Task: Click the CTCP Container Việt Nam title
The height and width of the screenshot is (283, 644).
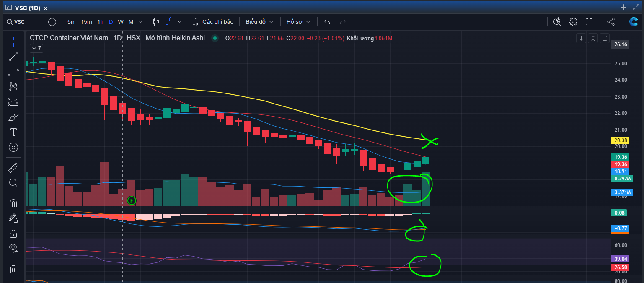Action: point(69,38)
